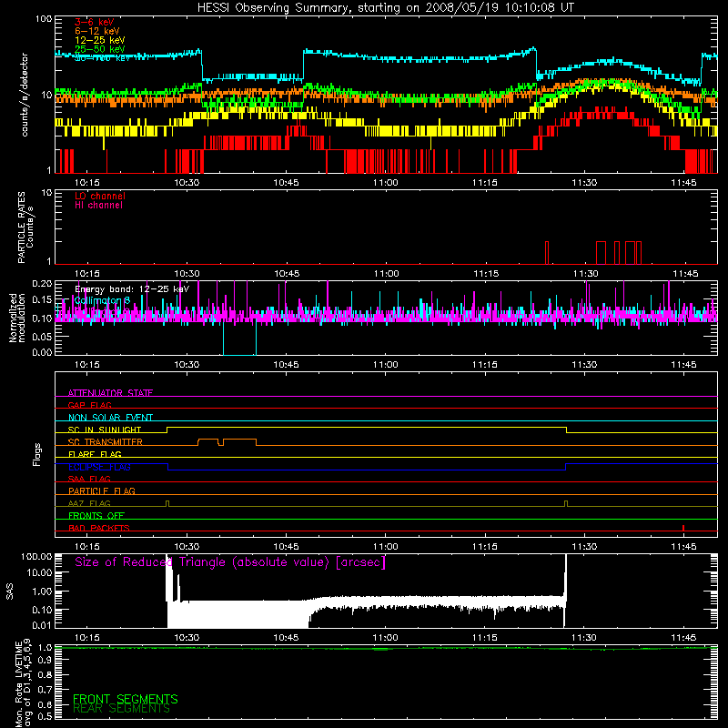
Task: Select the yellow "12-25 keV" legend label
Action: tap(100, 40)
